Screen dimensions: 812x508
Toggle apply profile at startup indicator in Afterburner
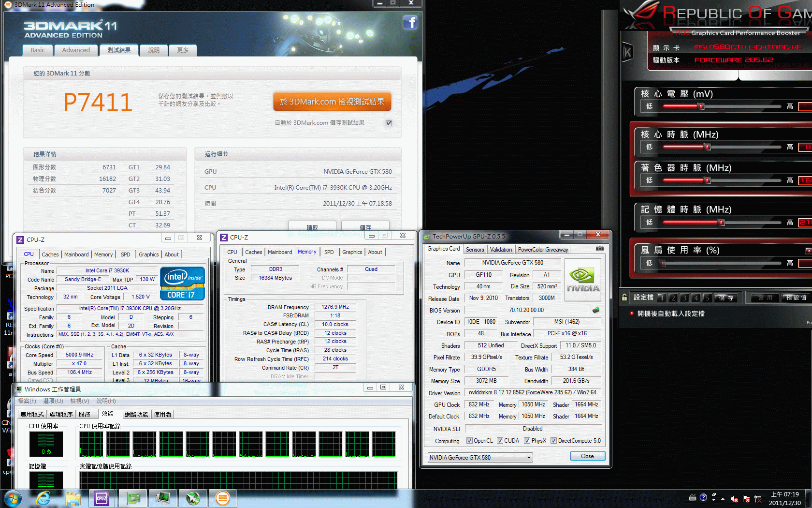pos(632,314)
